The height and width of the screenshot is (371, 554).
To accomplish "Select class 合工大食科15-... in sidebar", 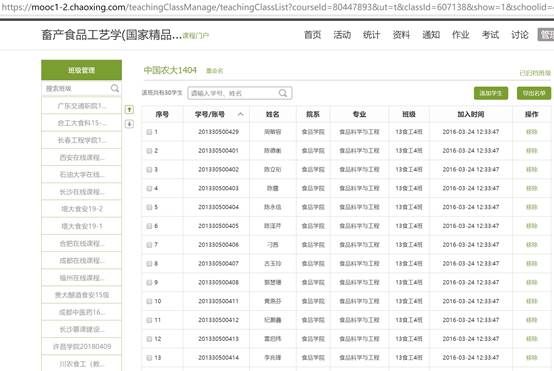I will (x=82, y=123).
